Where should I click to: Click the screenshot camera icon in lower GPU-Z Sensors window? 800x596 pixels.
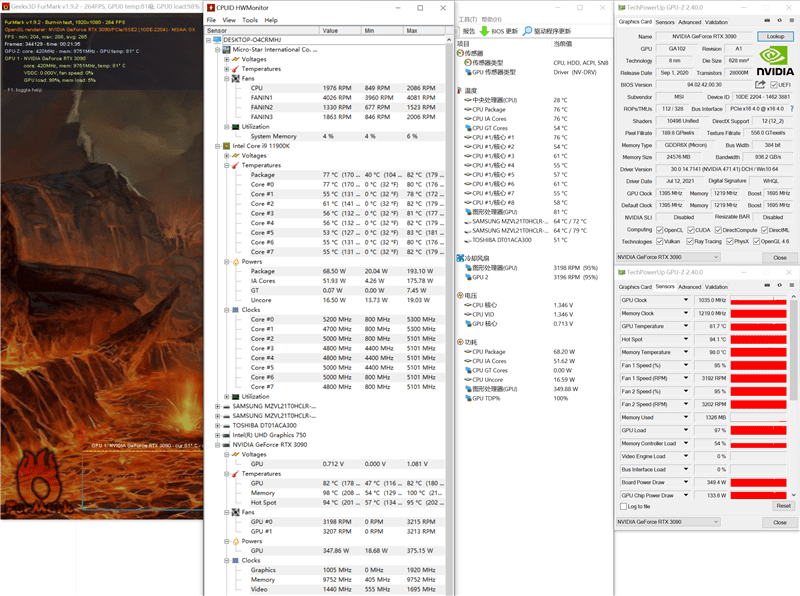[767, 285]
